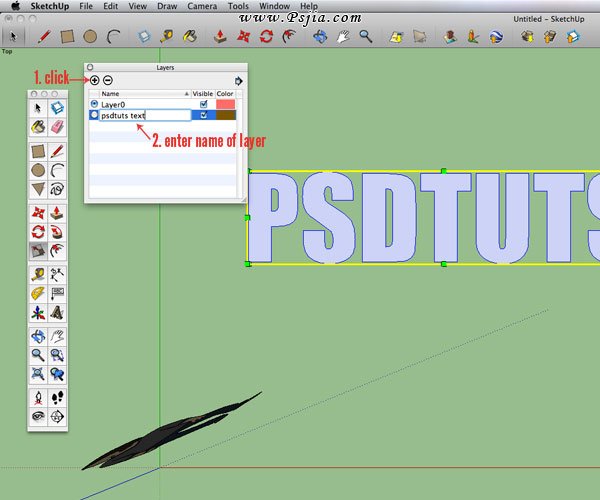Open the Window menu
Screen dimensions: 600x500
click(274, 6)
